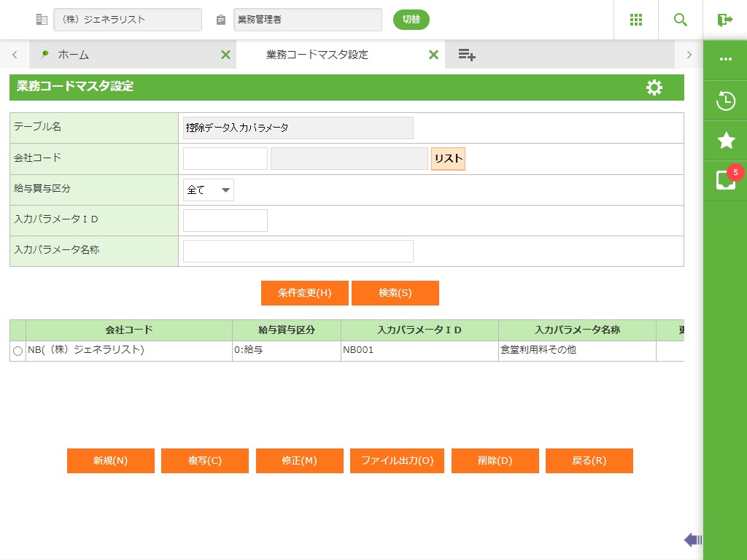Viewport: 747px width, 560px height.
Task: Click the search magnifier icon
Action: 680,20
